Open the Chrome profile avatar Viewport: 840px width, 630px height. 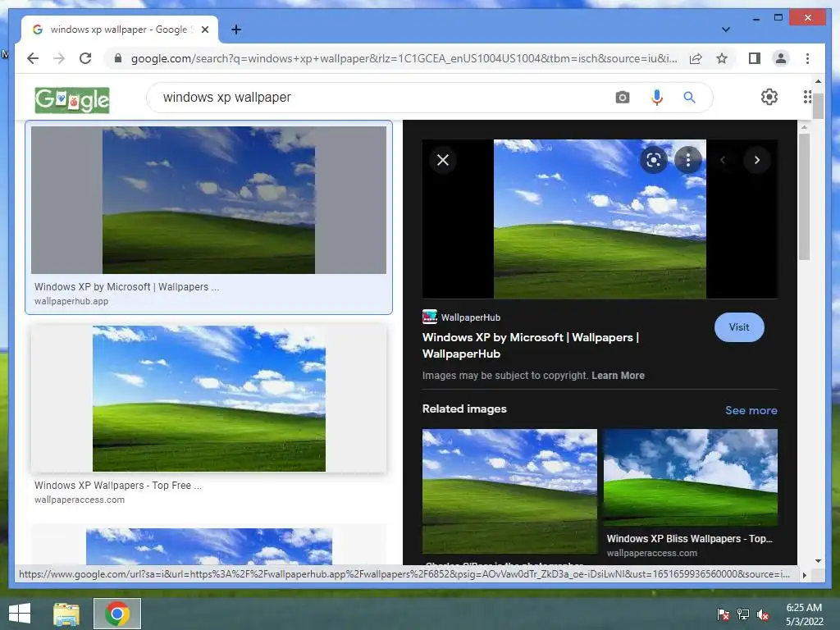point(781,58)
